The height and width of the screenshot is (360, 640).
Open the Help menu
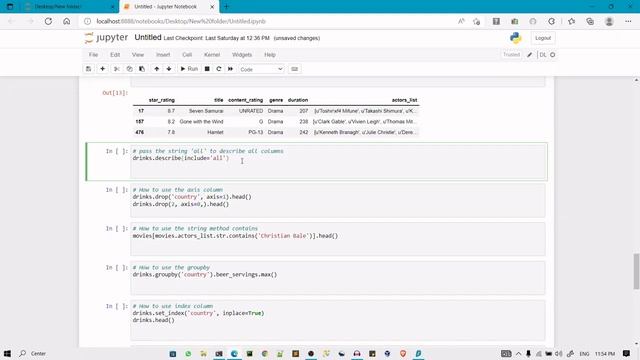(270, 55)
